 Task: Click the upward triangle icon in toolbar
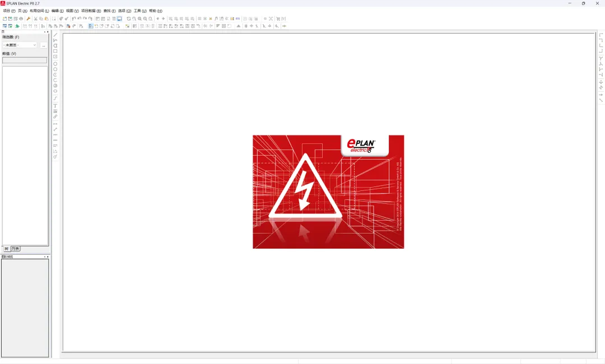[239, 26]
